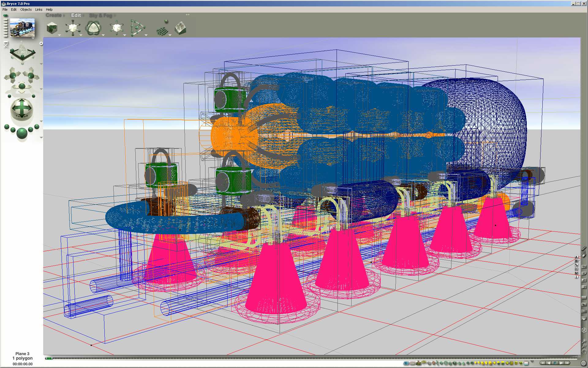The height and width of the screenshot is (368, 588).
Task: Click the zoom in magnifier icon
Action: (584, 341)
